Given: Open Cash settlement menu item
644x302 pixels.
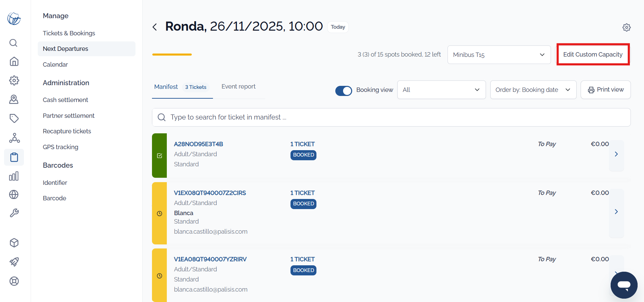Looking at the screenshot, I should click(65, 100).
